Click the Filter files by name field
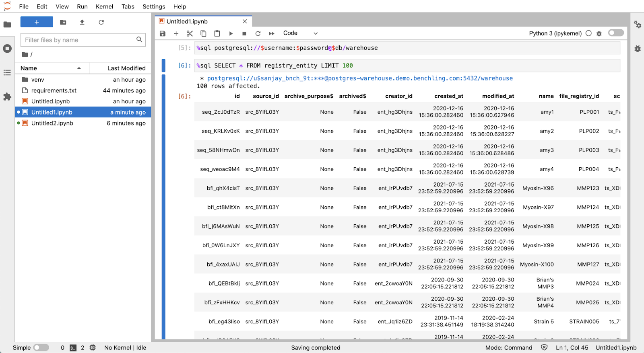Screen dimensions: 644x353 [79, 40]
